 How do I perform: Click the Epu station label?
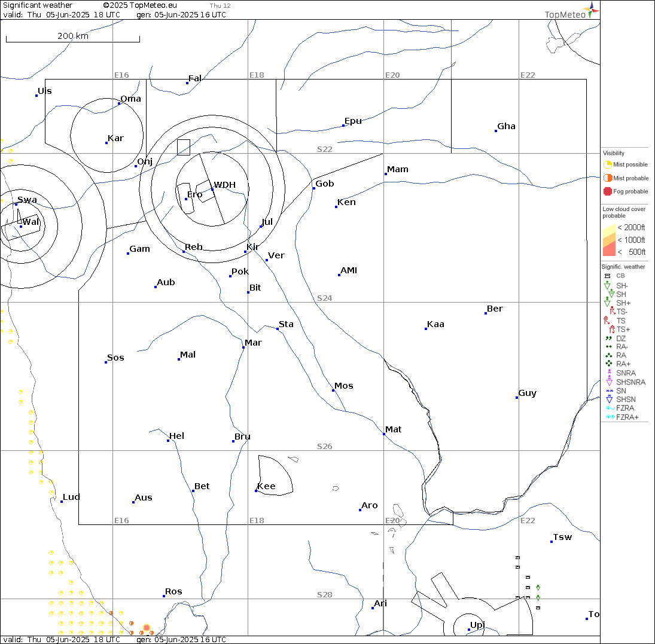[x=353, y=121]
